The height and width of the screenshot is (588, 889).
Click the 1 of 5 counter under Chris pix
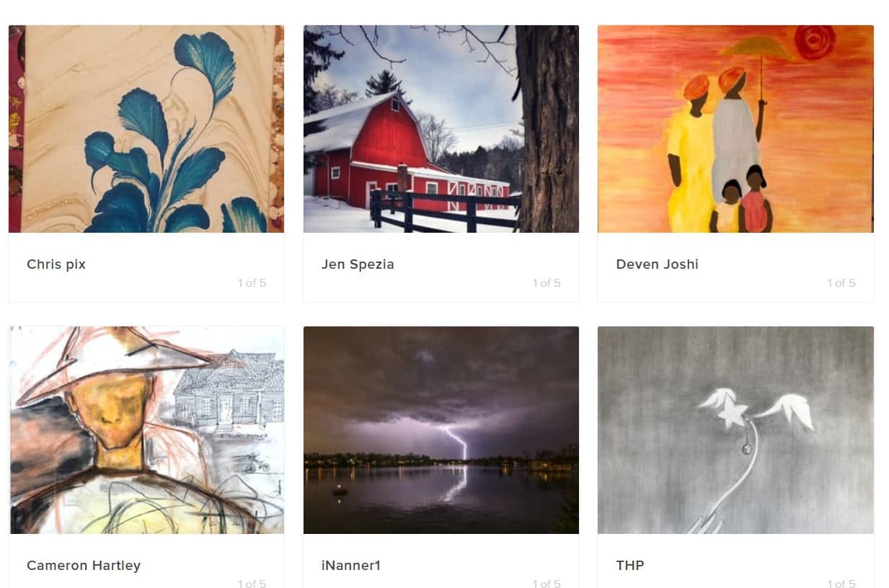tap(252, 283)
